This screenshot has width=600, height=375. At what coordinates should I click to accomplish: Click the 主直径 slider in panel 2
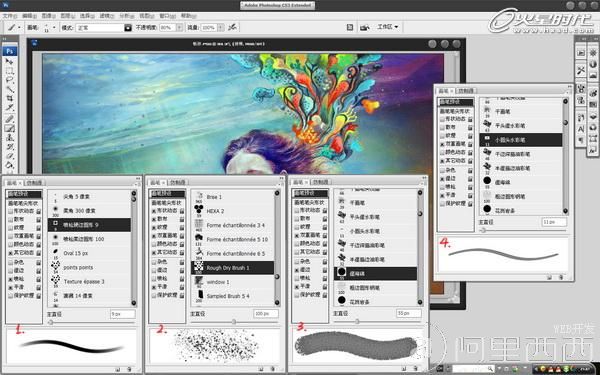click(x=234, y=322)
